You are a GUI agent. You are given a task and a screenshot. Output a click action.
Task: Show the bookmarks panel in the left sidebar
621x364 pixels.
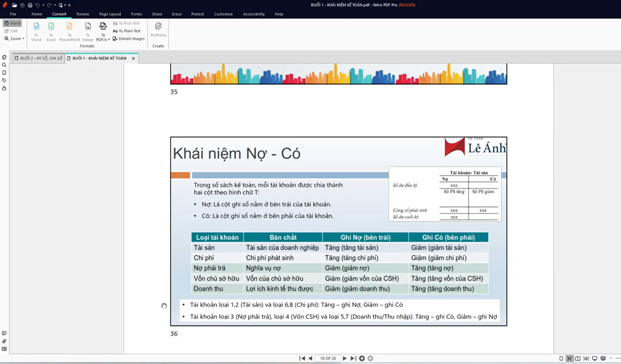pos(4,73)
